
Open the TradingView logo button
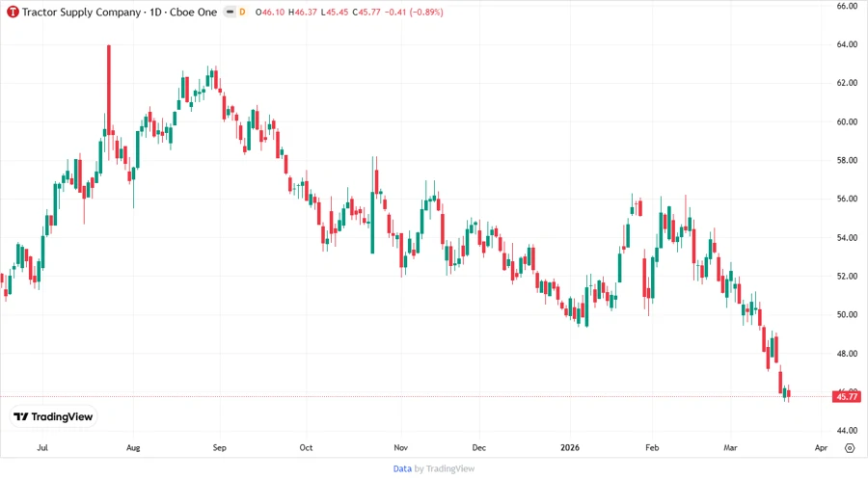[54, 417]
